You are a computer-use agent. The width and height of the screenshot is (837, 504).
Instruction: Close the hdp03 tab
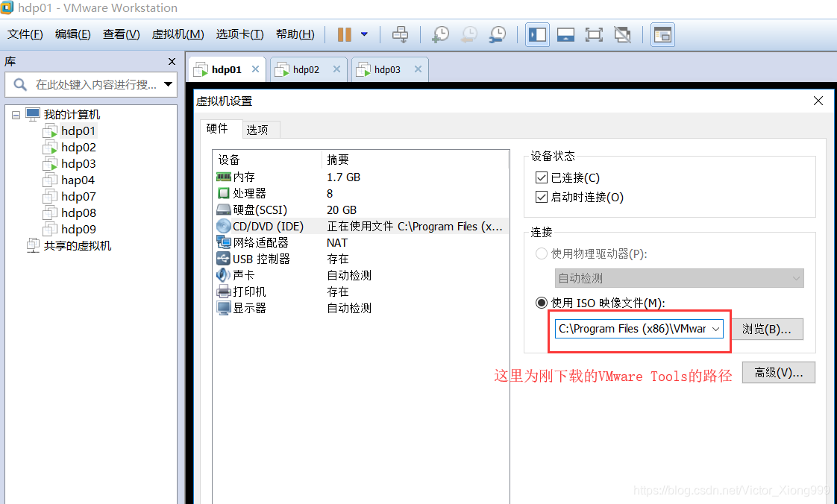(x=418, y=69)
